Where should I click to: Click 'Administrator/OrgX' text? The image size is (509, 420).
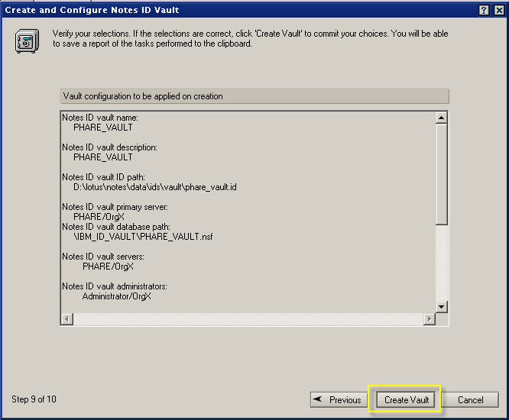[116, 296]
